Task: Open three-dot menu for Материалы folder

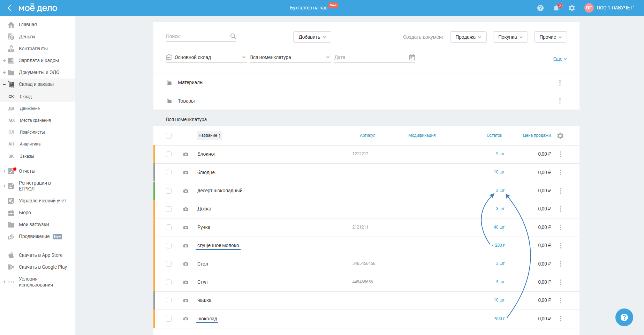Action: pos(560,83)
